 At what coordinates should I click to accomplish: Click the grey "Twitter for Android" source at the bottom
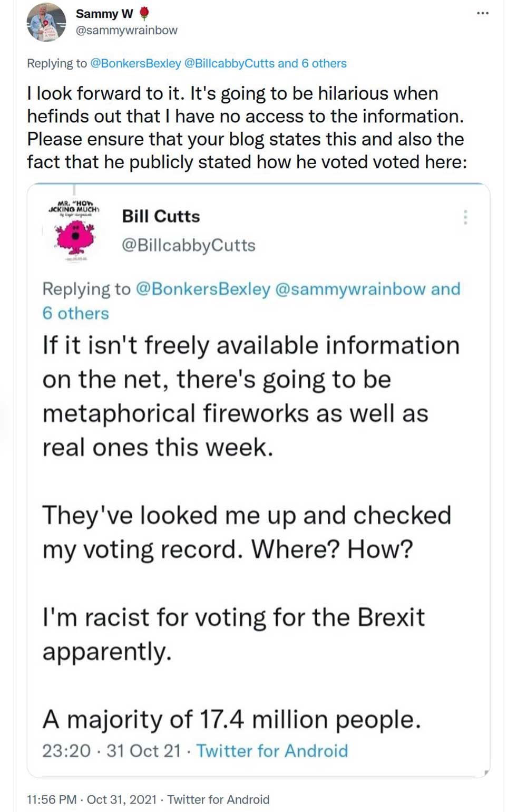(218, 799)
